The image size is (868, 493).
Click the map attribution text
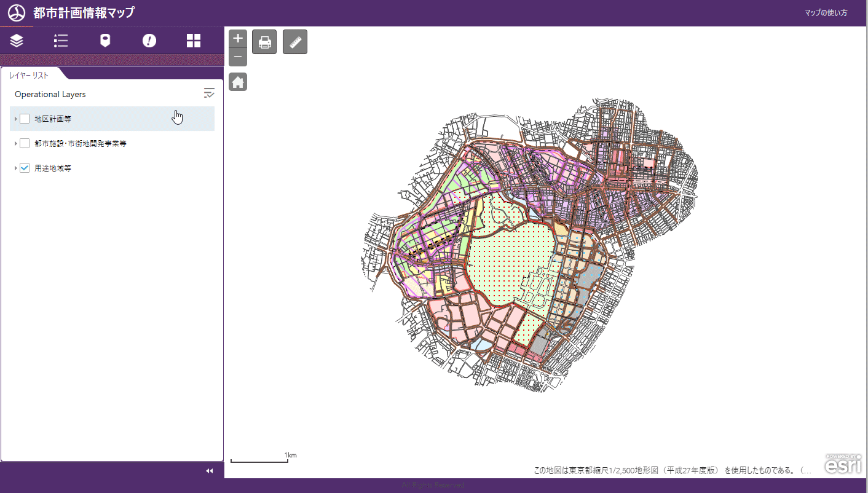tap(673, 470)
